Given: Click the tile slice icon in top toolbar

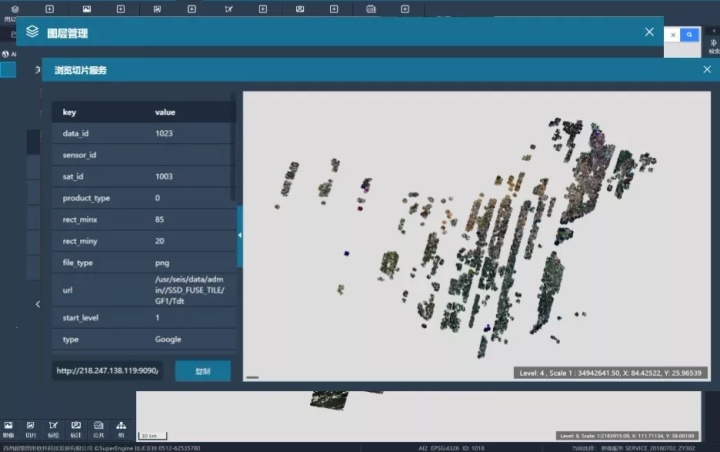Looking at the screenshot, I should click(x=158, y=9).
